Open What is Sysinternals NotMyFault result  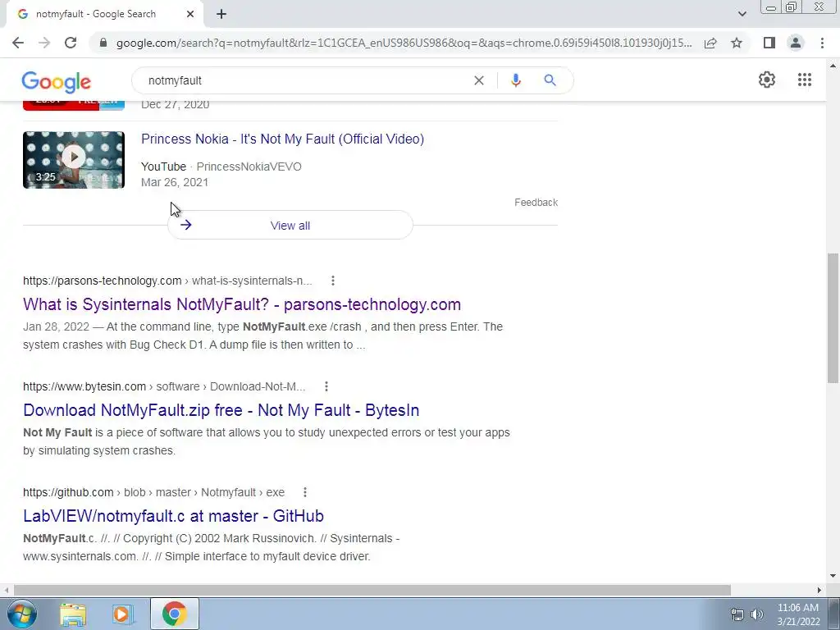tap(242, 304)
